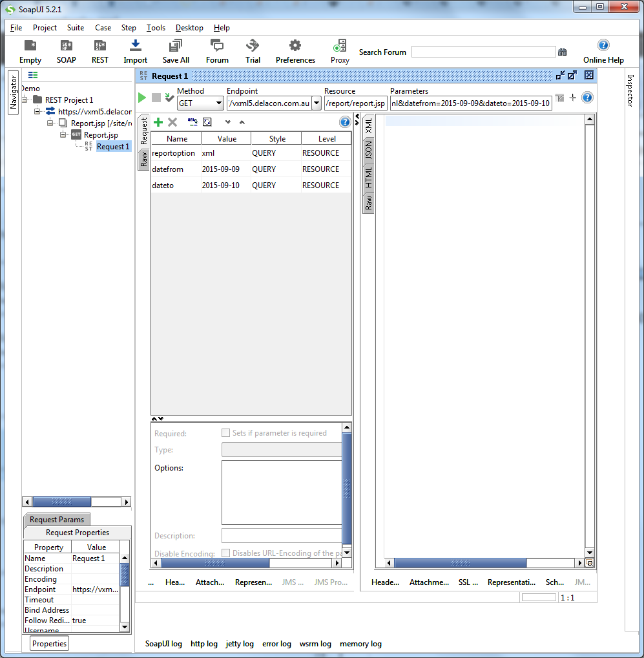Click the Properties button
The width and height of the screenshot is (644, 658).
click(50, 644)
